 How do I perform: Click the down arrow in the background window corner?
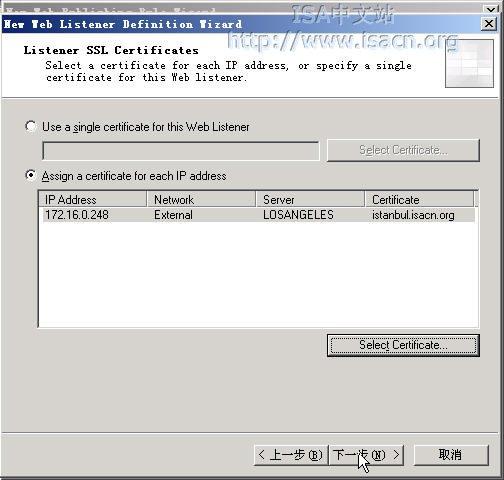[491, 9]
